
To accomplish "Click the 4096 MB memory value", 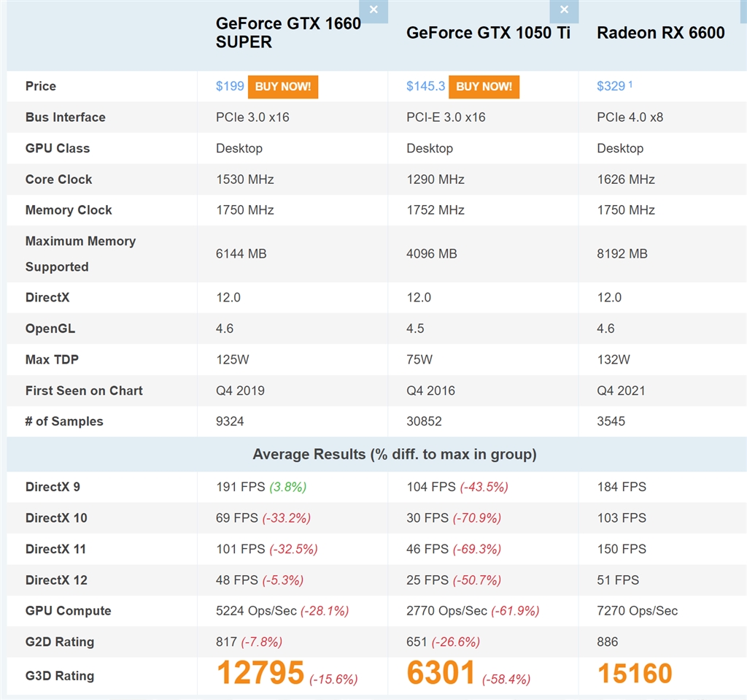I will coord(432,254).
